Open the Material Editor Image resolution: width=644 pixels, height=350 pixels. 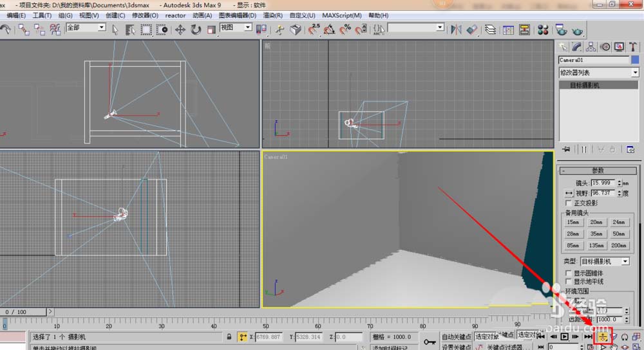point(543,30)
